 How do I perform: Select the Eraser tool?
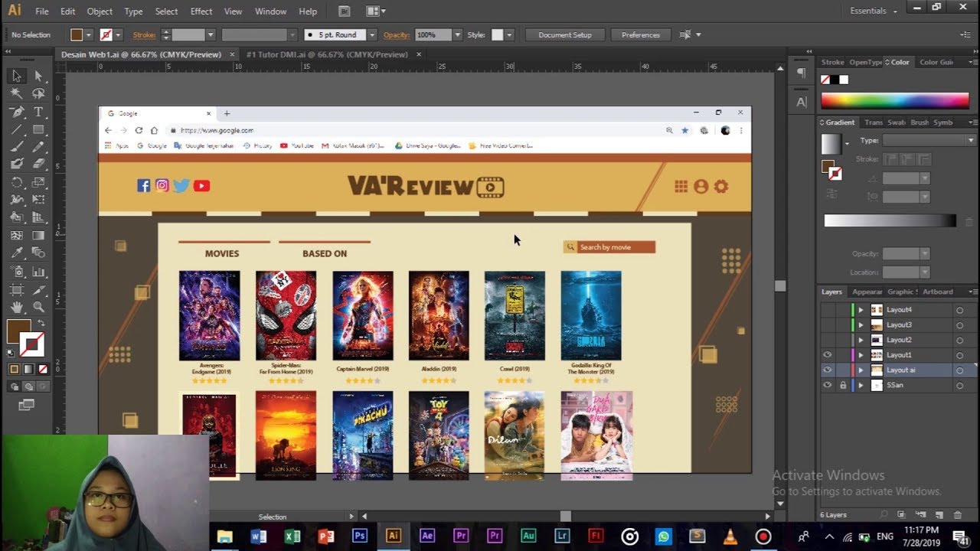[x=38, y=165]
